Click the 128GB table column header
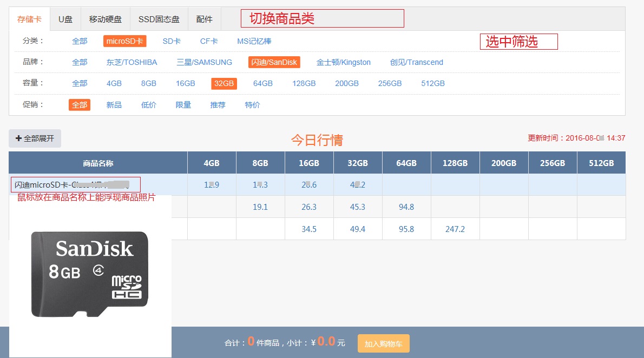The image size is (644, 358). (x=455, y=163)
